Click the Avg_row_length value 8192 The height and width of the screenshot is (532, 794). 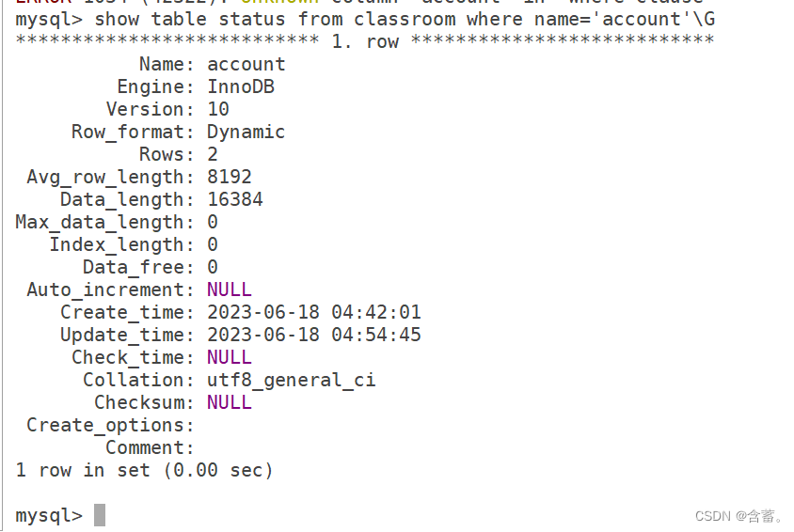pos(230,177)
